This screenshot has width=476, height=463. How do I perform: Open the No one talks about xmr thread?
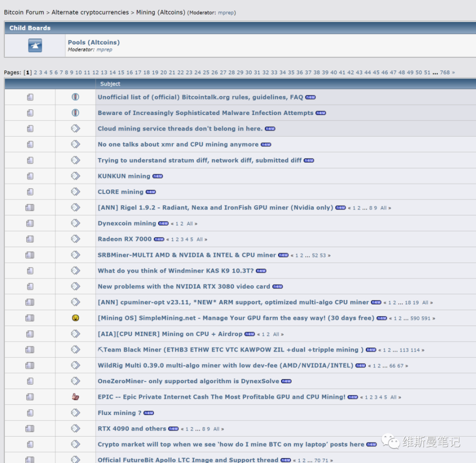point(178,144)
